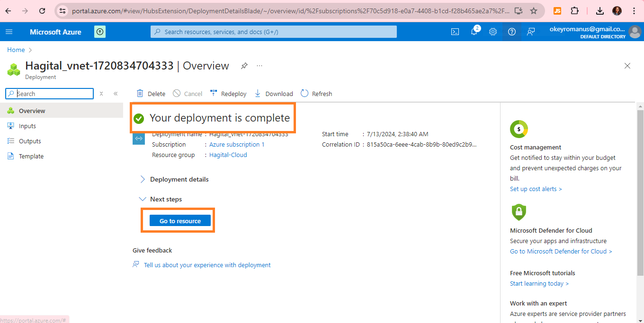Open Go to Microsoft Defender for Cloud link
This screenshot has width=644, height=323.
point(561,252)
